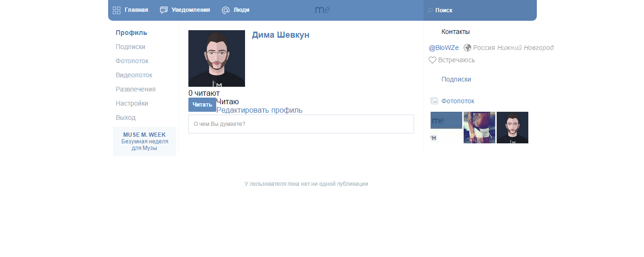The image size is (644, 257).
Task: Click the Нижний Новгород location text
Action: click(x=525, y=48)
